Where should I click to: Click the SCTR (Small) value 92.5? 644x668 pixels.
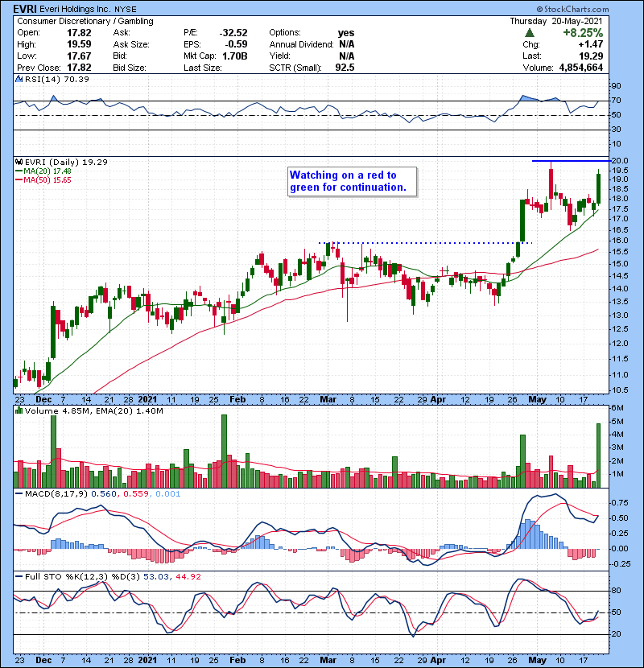tap(345, 68)
